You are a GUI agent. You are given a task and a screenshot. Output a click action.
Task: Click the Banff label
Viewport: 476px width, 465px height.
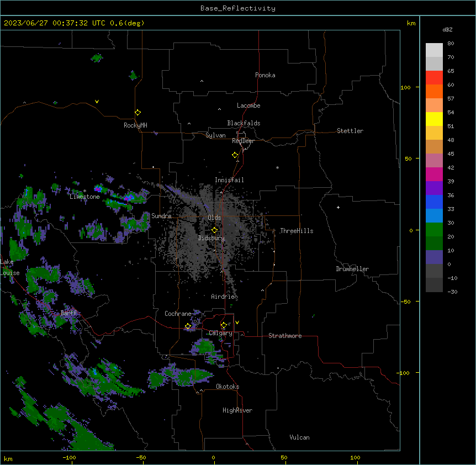pyautogui.click(x=69, y=313)
